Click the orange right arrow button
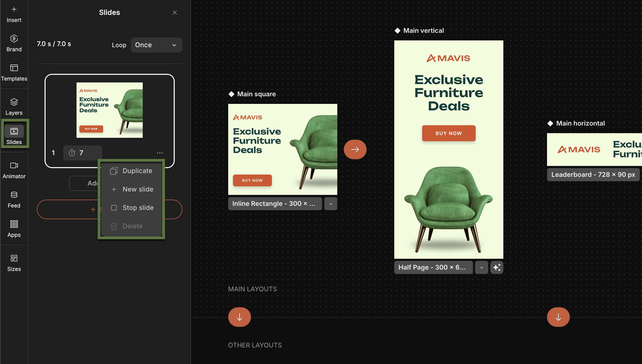Screen dimensions: 642x364 tap(355, 149)
